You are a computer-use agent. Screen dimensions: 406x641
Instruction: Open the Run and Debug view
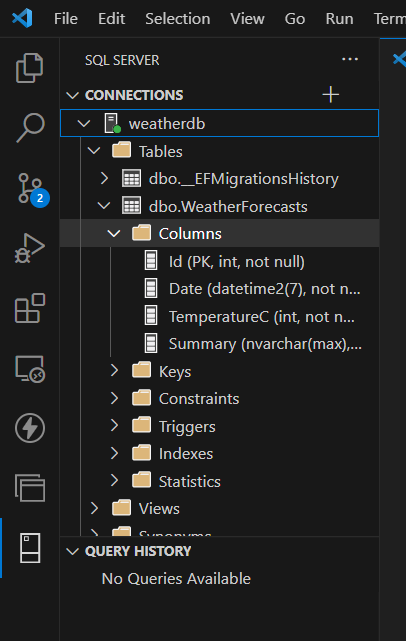29,248
